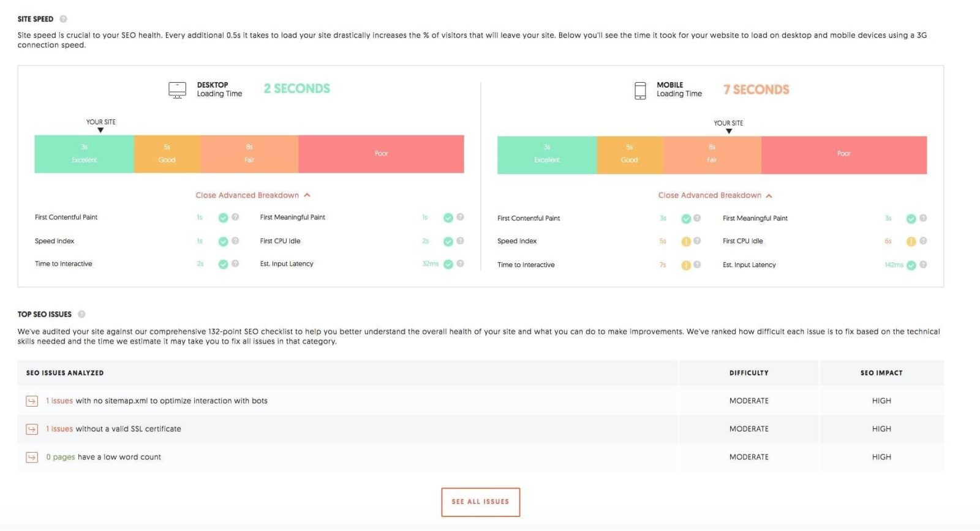980x531 pixels.
Task: Open the SSL certificate issue arrow icon
Action: pyautogui.click(x=32, y=429)
